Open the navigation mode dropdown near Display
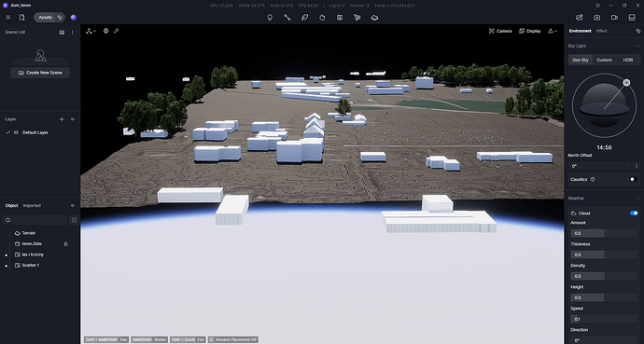644x344 pixels. [553, 31]
